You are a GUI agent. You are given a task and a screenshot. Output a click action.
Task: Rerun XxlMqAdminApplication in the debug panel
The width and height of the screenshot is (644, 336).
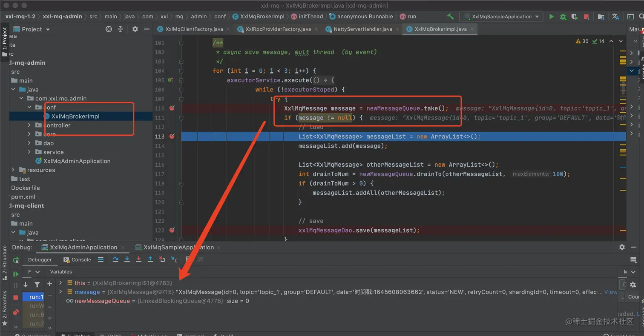tap(16, 260)
